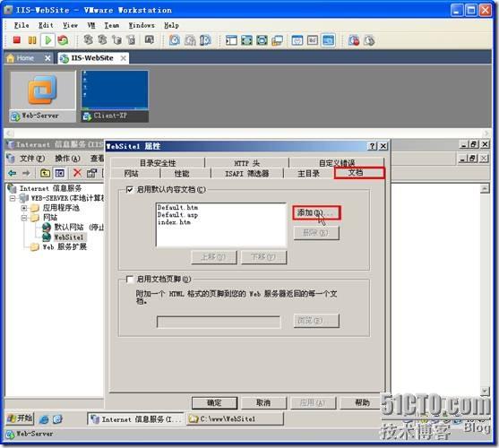The height and width of the screenshot is (448, 499).
Task: Click the Client-XP VM thumbnail
Action: point(115,96)
